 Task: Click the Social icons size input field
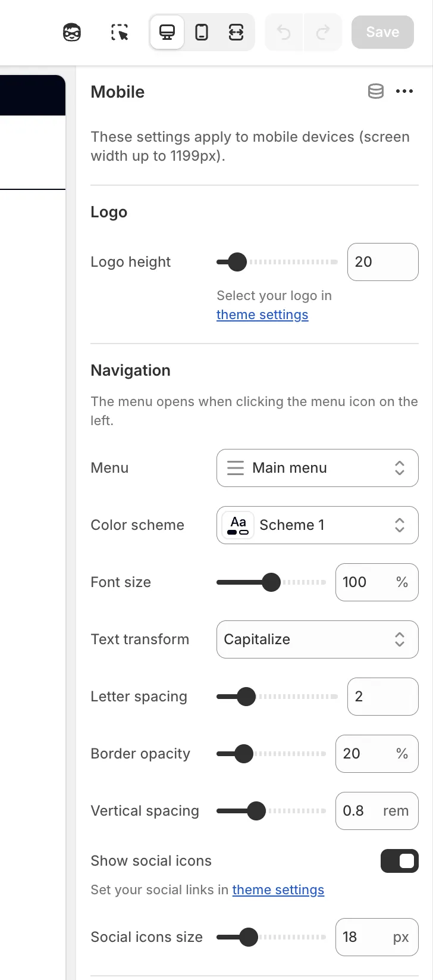point(376,937)
